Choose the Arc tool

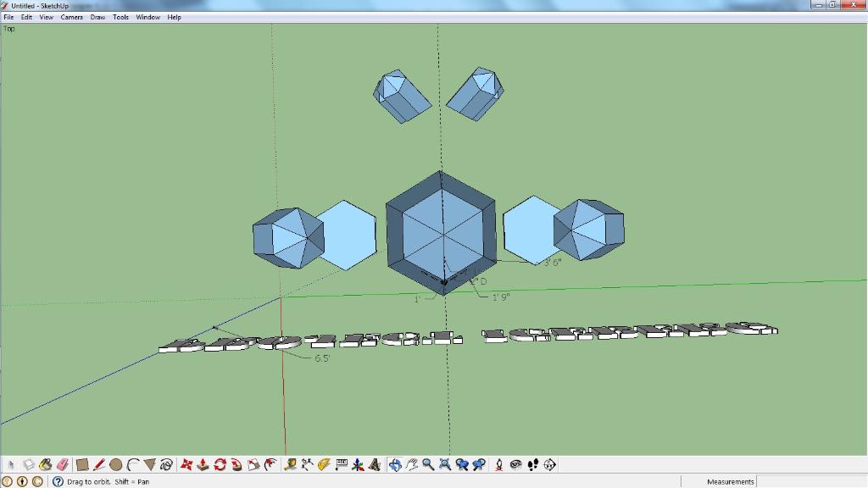pos(133,465)
